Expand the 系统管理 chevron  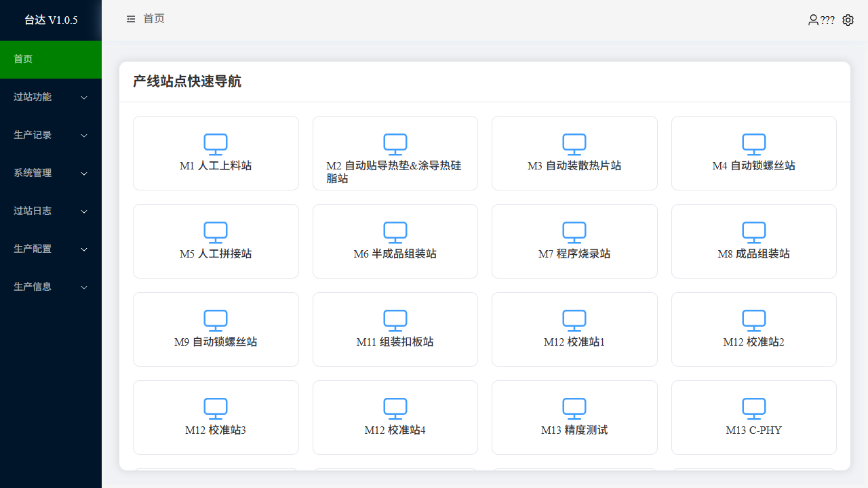click(x=84, y=174)
